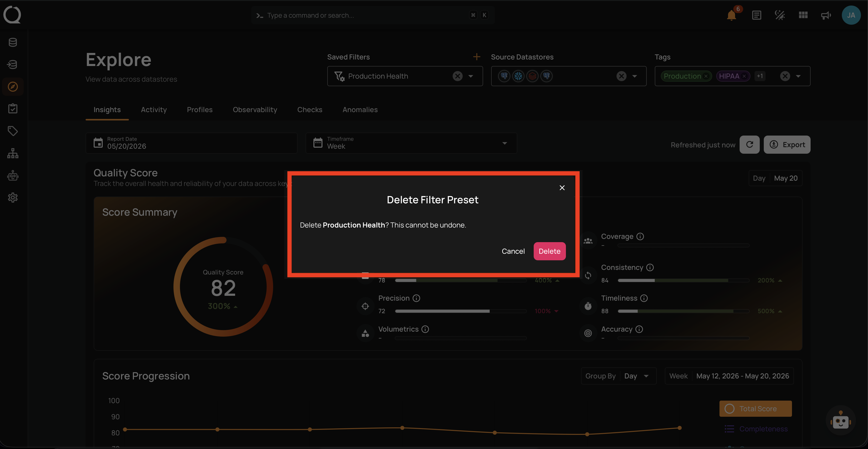
Task: Clear the Production Health saved filter
Action: (457, 76)
